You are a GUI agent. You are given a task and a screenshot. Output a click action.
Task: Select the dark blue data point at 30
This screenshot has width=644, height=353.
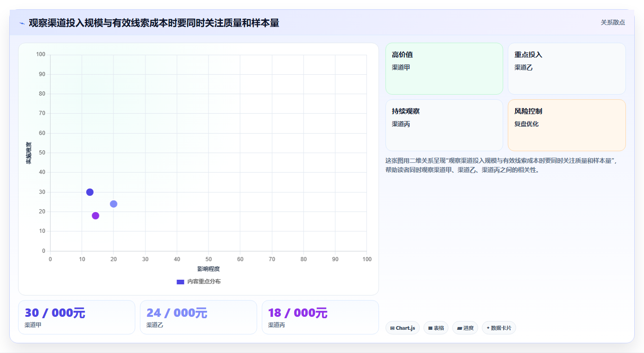90,192
